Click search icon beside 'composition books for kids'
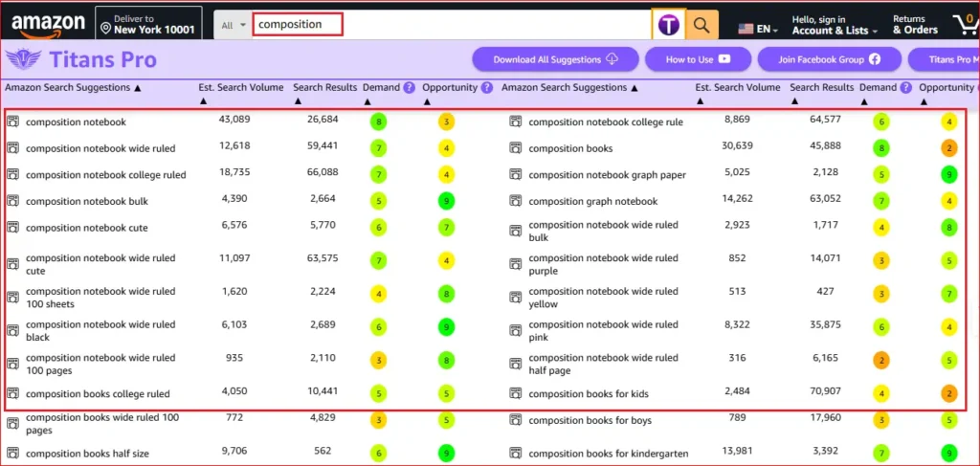980x466 pixels. 516,393
